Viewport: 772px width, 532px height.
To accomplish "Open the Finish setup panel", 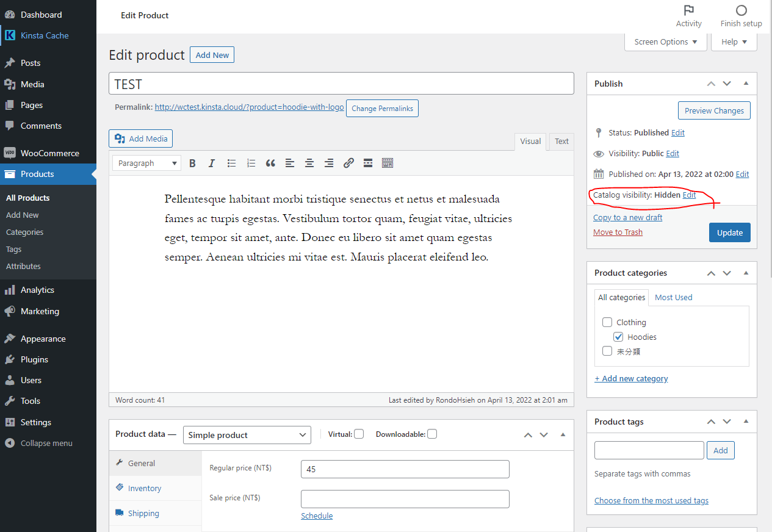I will (x=741, y=16).
